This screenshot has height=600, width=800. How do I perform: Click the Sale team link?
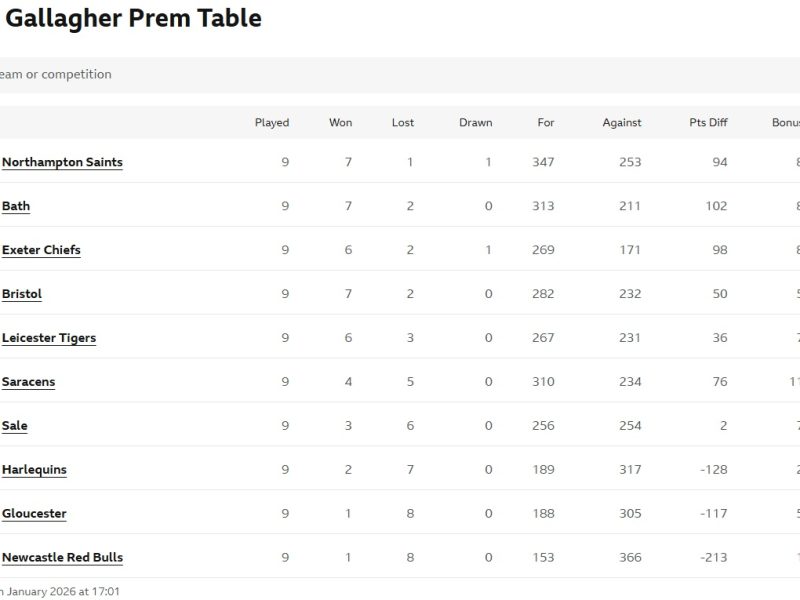(x=15, y=426)
